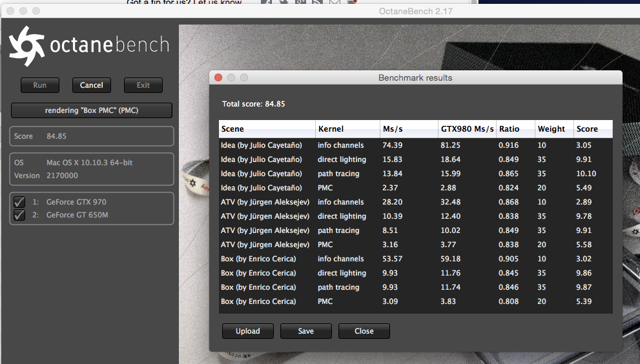Click the Benchmark results title bar
This screenshot has height=364, width=640.
coord(415,77)
